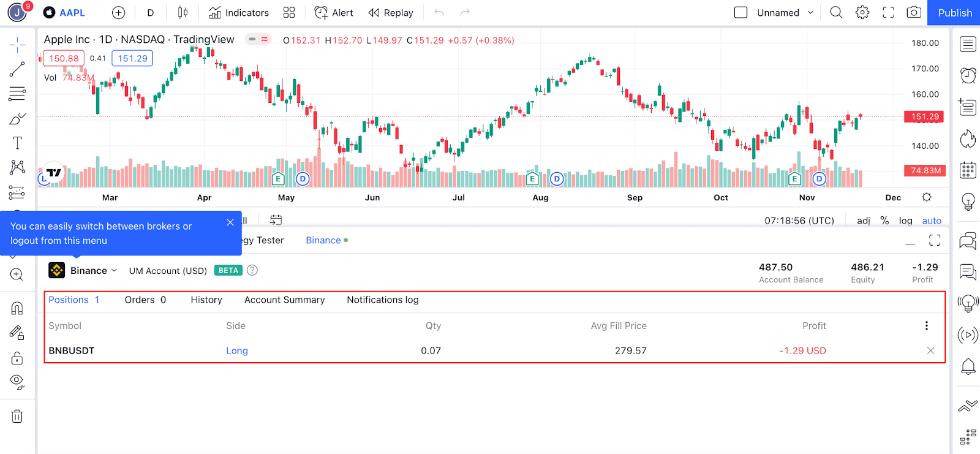Screen dimensions: 980x454
Task: Open the Account Summary tab
Action: (284, 300)
